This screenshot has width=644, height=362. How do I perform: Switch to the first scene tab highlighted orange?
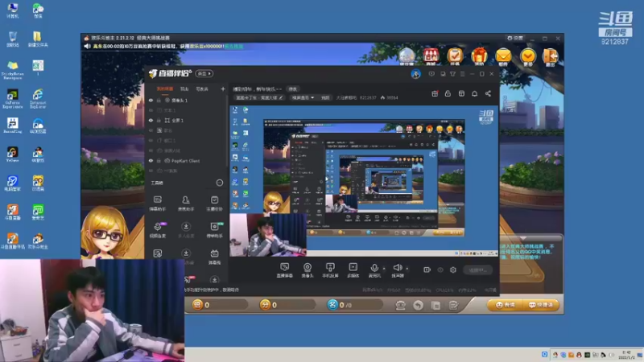pyautogui.click(x=165, y=88)
